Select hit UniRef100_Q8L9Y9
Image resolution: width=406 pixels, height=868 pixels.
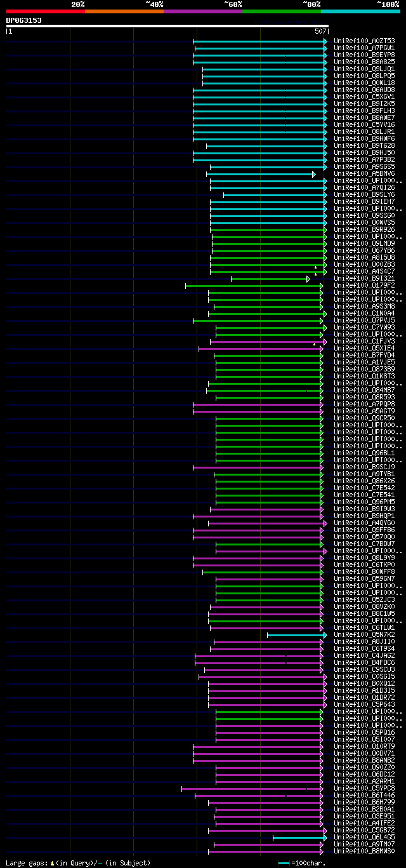[364, 558]
